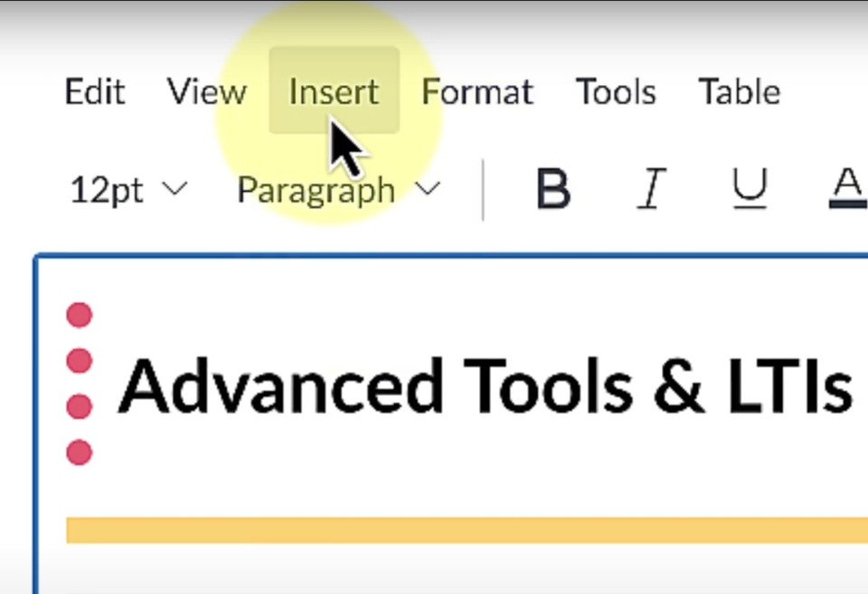This screenshot has width=868, height=594.
Task: Open the View menu
Action: pyautogui.click(x=206, y=91)
